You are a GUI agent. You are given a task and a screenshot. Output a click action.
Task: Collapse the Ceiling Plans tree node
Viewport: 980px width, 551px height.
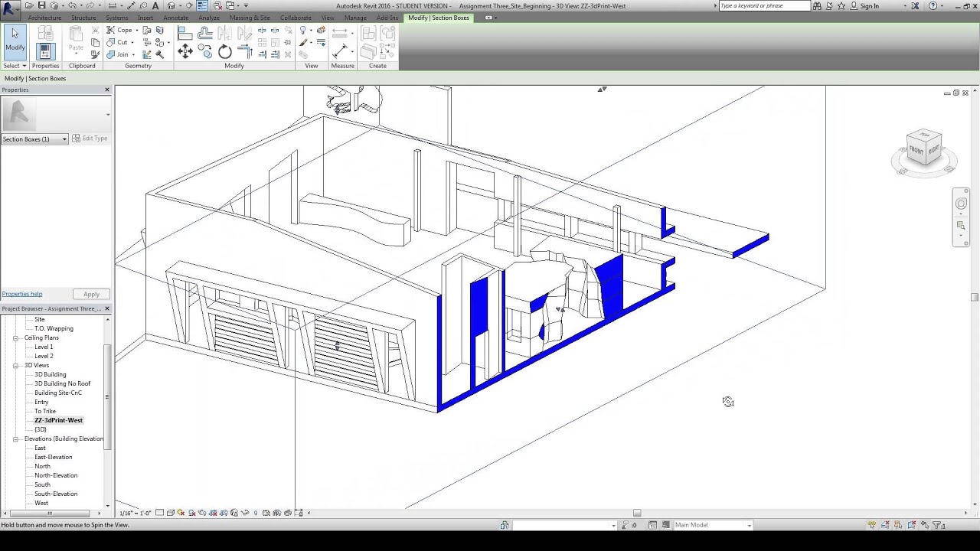[x=15, y=337]
